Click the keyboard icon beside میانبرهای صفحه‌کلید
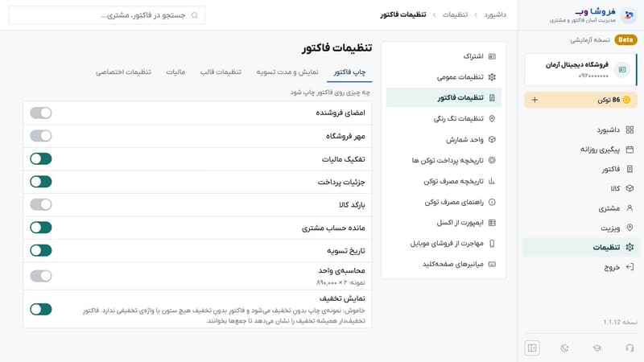This screenshot has height=362, width=644. (x=492, y=264)
